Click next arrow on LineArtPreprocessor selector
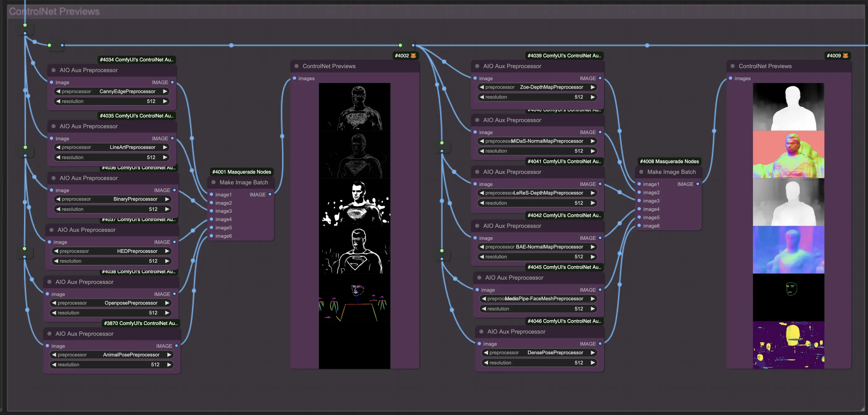Image resolution: width=868 pixels, height=415 pixels. (165, 147)
